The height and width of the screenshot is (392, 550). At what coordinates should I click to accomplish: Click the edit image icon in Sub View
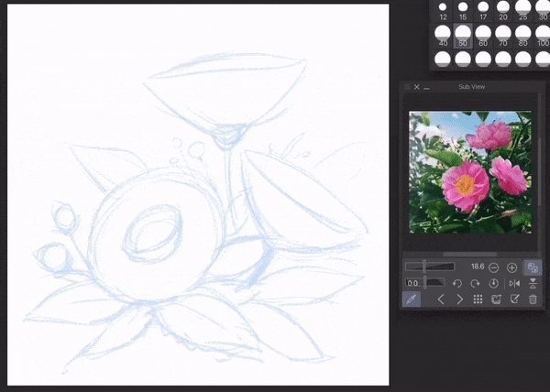point(514,299)
